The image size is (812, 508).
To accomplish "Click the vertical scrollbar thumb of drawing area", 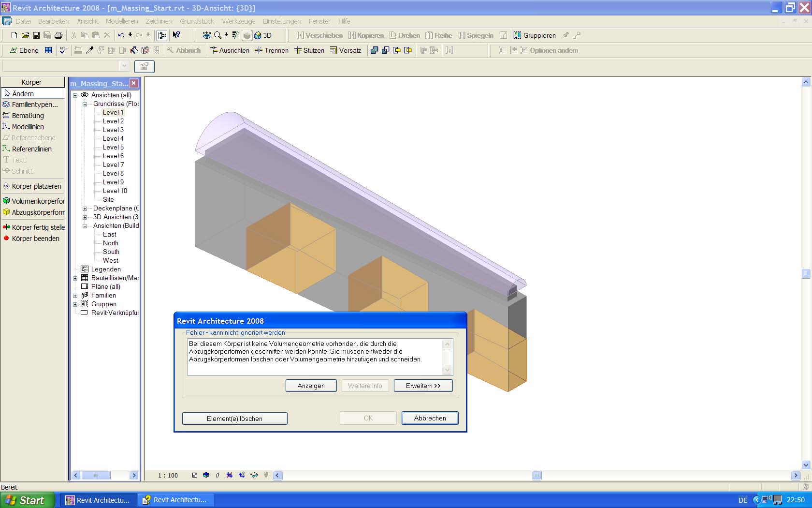I will 806,273.
